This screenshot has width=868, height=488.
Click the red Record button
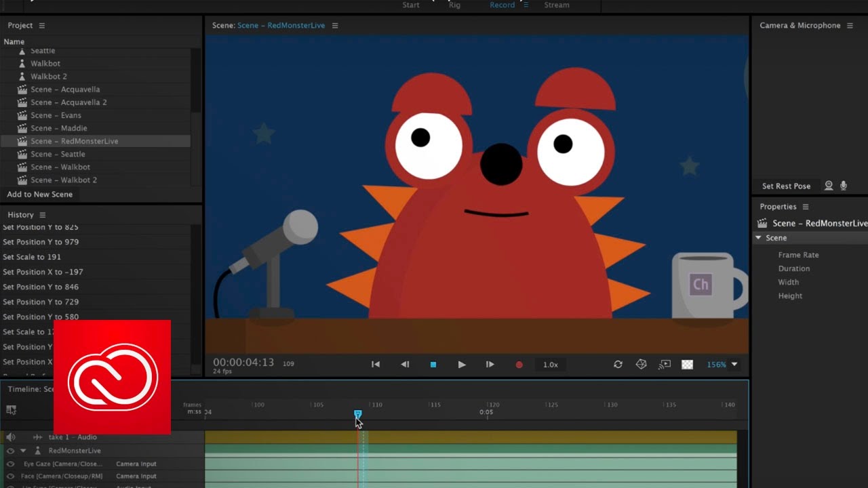coord(519,365)
